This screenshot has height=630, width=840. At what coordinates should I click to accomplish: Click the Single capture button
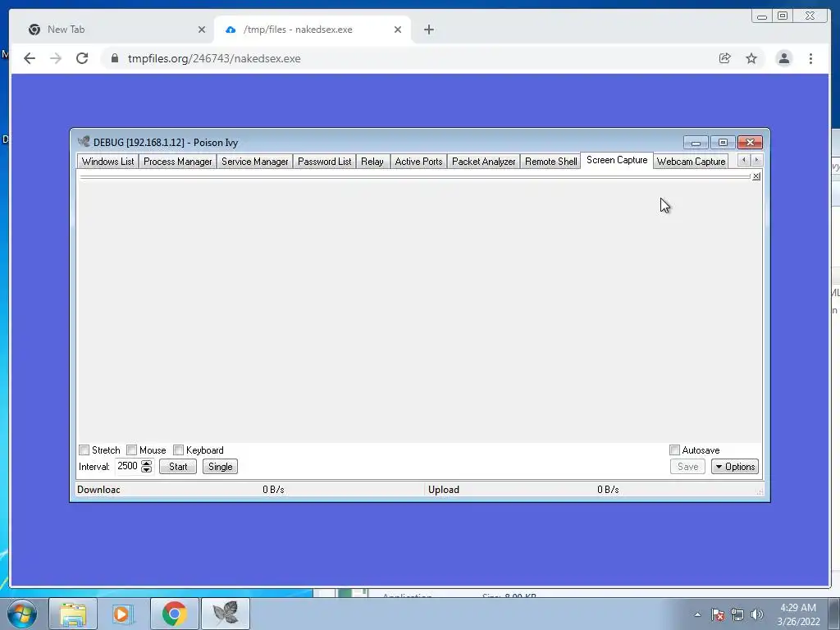coord(220,467)
